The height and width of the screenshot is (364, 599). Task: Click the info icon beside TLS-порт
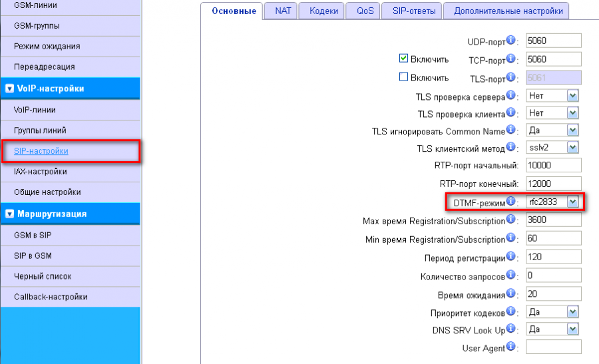click(x=511, y=77)
